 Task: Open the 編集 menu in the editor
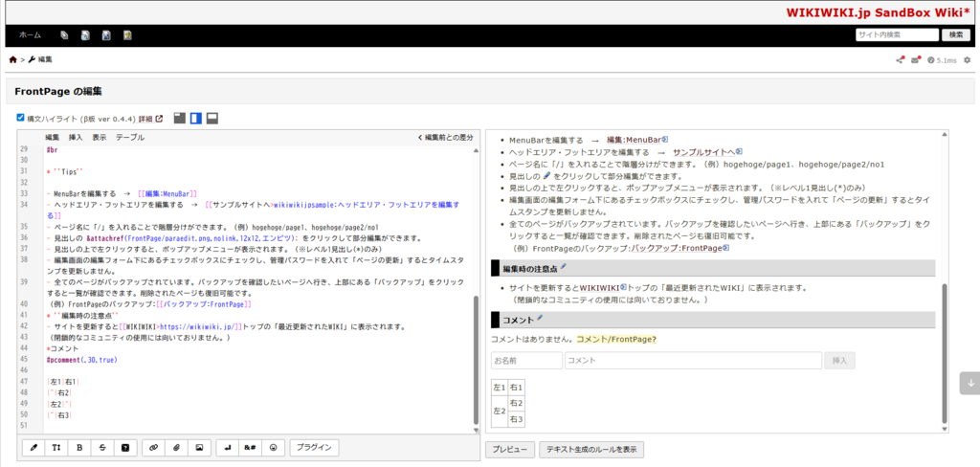(x=53, y=138)
